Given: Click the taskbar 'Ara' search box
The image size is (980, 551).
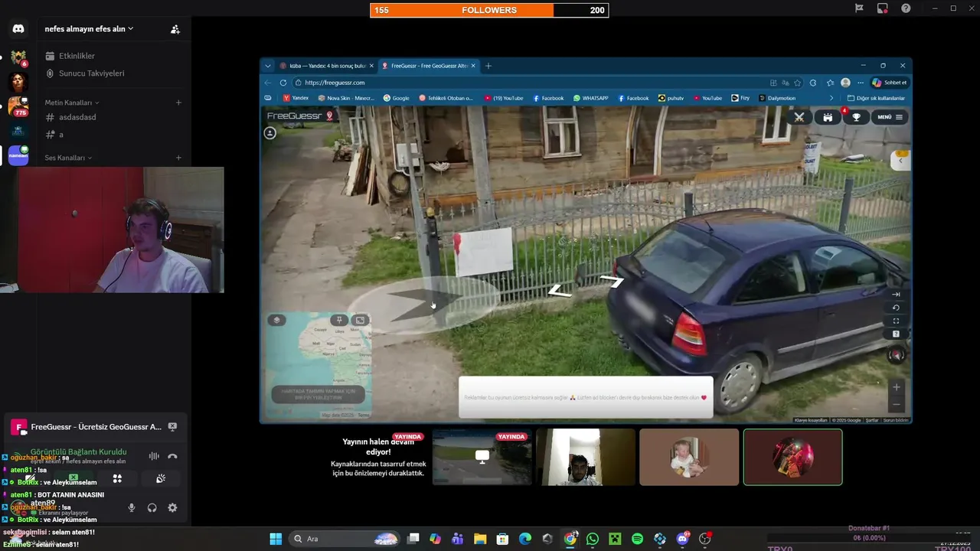Looking at the screenshot, I should coord(345,539).
